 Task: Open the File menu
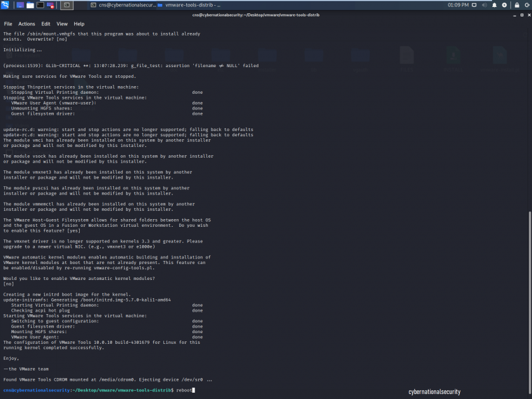8,24
